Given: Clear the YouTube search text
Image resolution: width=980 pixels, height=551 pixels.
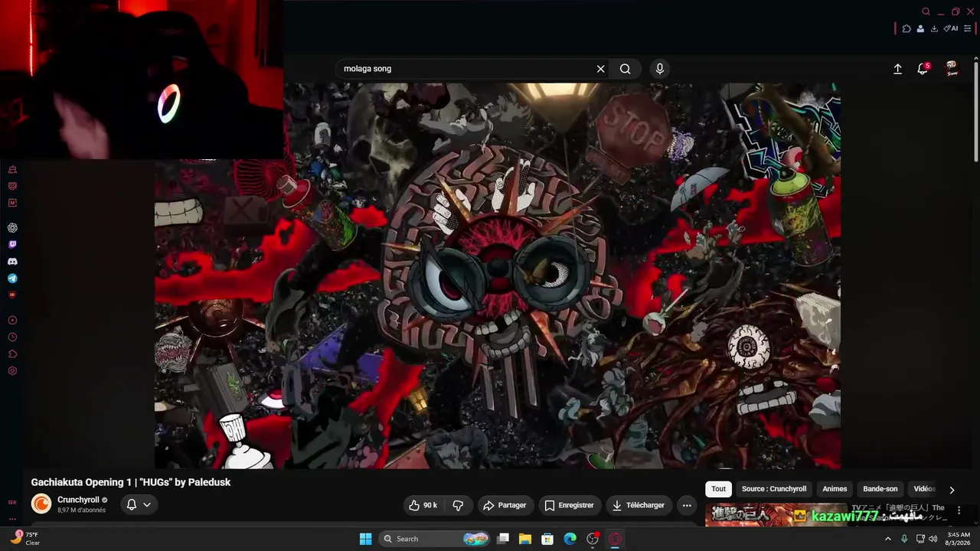Looking at the screenshot, I should 601,69.
